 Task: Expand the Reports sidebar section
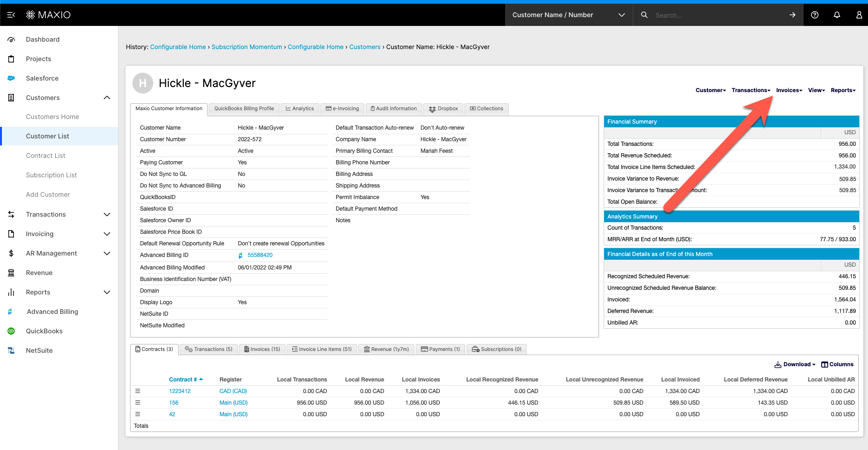(107, 292)
